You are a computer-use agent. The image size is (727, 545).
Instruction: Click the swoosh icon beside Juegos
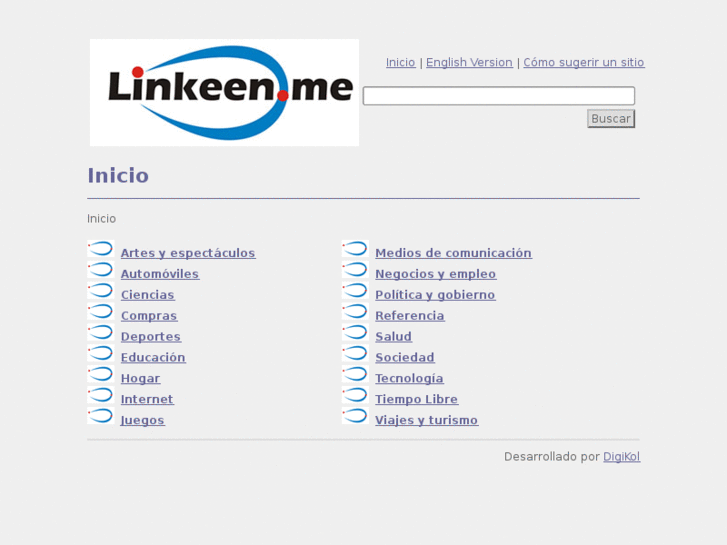point(101,416)
